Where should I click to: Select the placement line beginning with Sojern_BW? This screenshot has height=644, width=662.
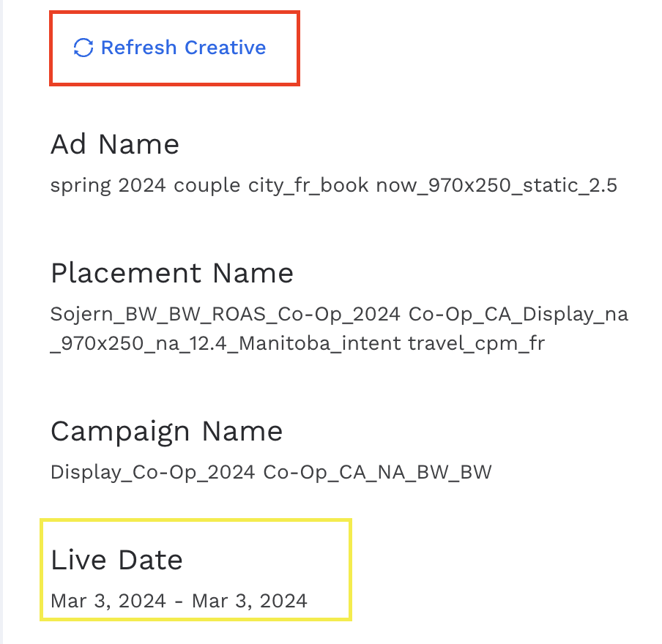339,314
